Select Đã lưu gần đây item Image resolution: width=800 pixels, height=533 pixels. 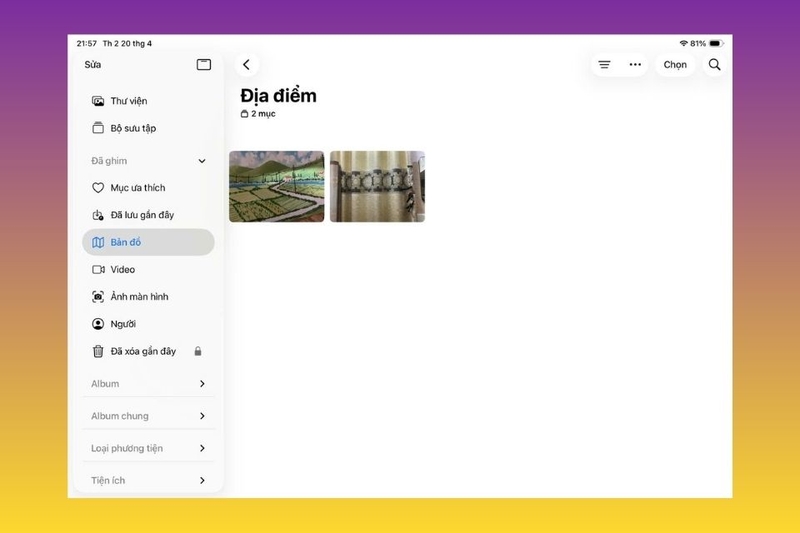pos(148,215)
